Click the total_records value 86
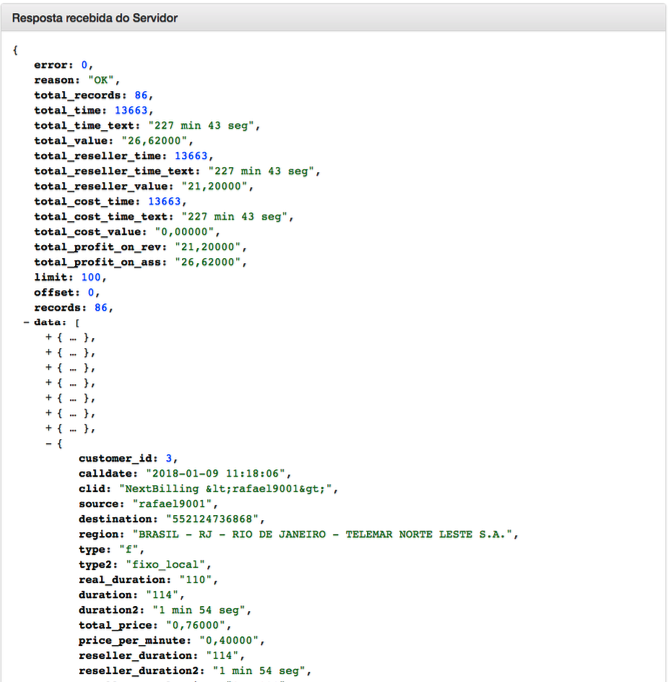The height and width of the screenshot is (685, 670). click(x=141, y=95)
